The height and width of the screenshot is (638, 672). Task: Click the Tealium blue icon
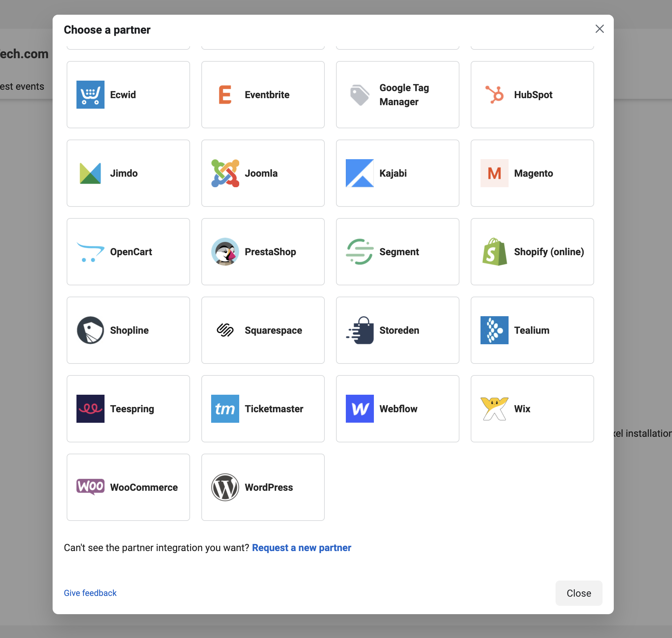(x=494, y=330)
